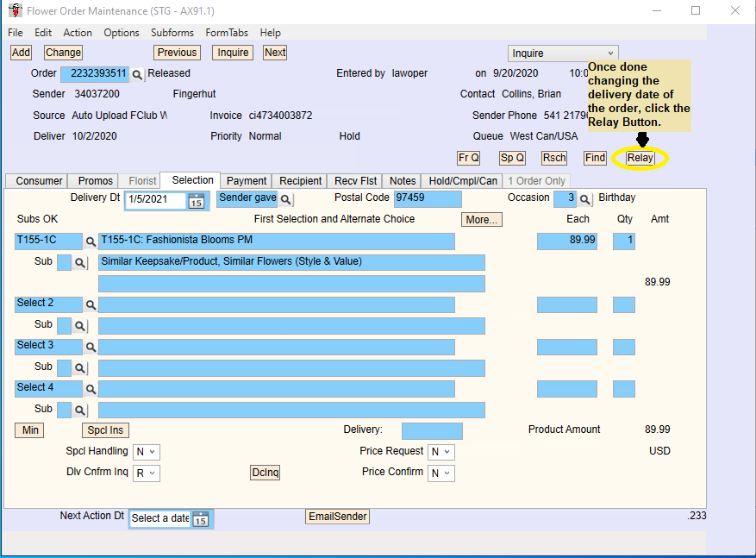Switch to the Notes tab
This screenshot has width=756, height=558.
coord(402,181)
